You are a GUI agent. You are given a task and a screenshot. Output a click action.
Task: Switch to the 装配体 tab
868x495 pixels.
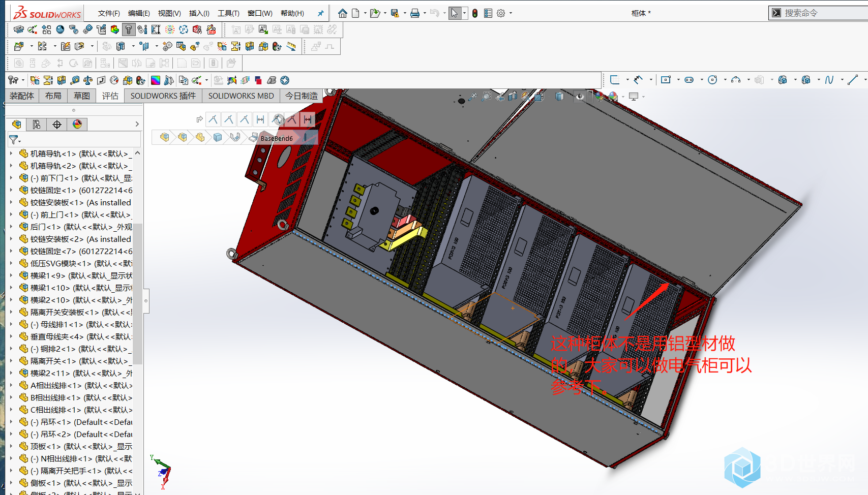pos(22,96)
